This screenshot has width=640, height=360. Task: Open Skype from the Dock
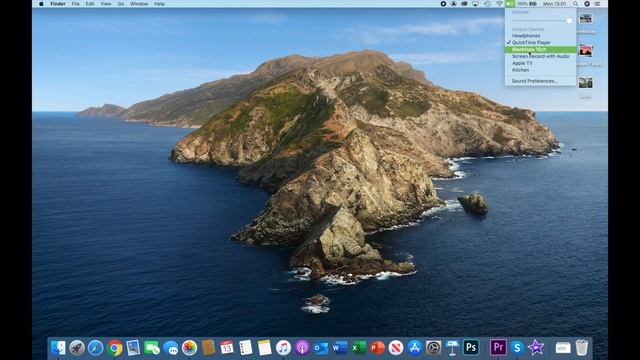(517, 348)
